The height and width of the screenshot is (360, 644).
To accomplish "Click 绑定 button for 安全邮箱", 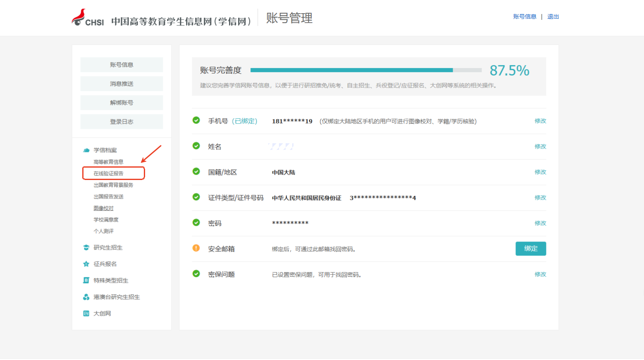I will pyautogui.click(x=531, y=249).
